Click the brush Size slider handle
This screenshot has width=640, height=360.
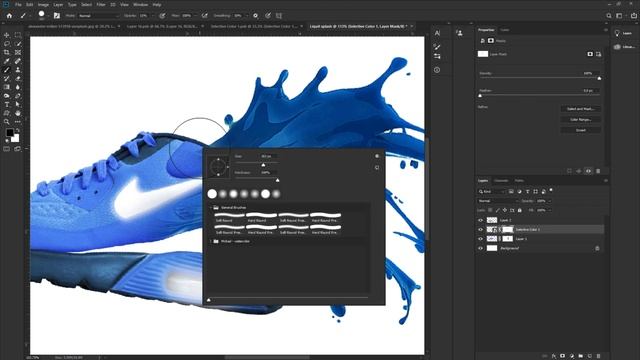(x=263, y=165)
